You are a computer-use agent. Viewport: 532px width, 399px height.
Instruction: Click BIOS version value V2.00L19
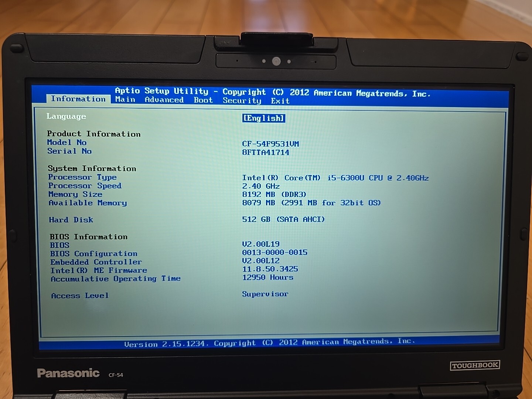click(x=261, y=244)
